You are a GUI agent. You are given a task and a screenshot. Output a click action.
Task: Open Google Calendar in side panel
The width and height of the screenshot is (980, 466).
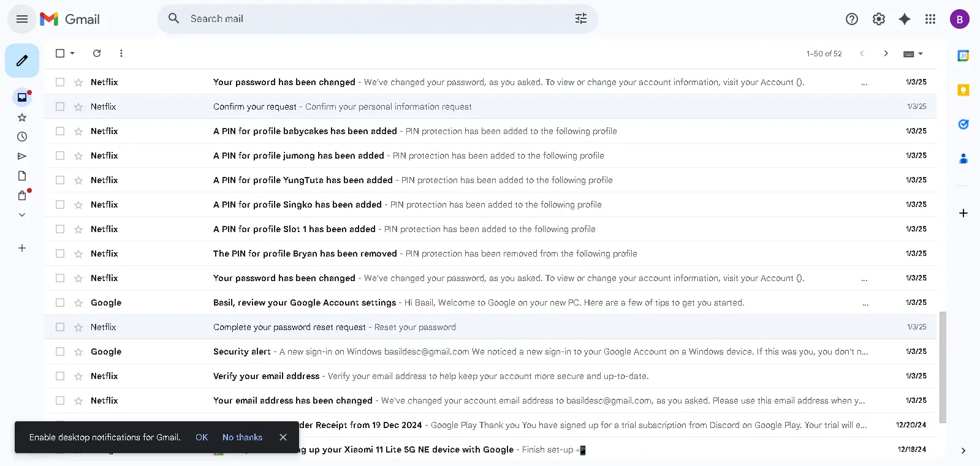(963, 56)
